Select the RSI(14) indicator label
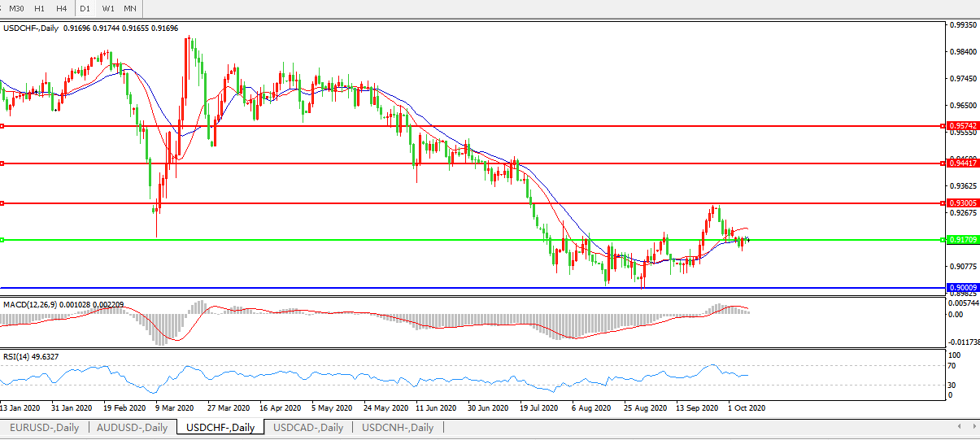The width and height of the screenshot is (980, 440). coord(19,358)
